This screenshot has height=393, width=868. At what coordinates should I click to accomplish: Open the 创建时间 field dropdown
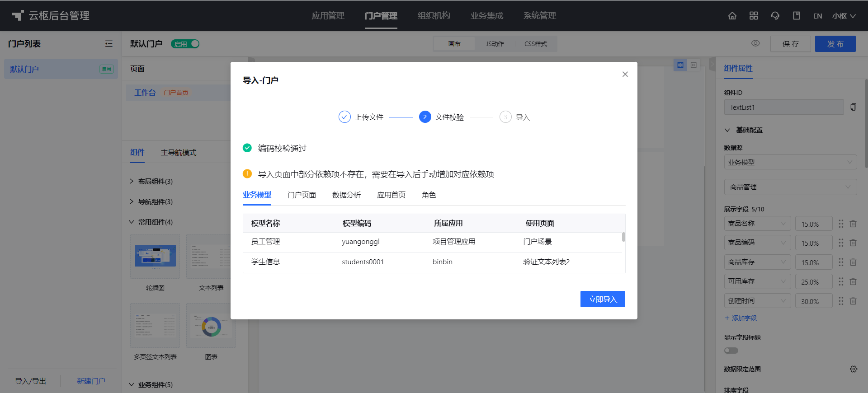point(757,301)
